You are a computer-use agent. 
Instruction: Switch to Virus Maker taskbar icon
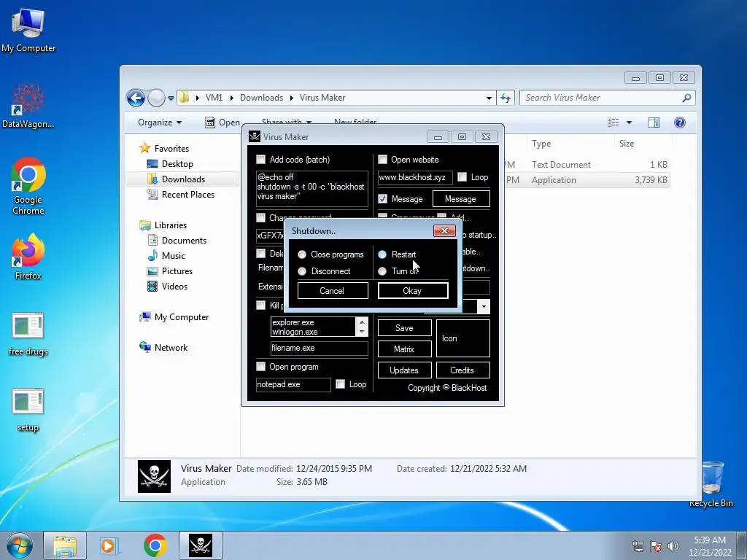pos(200,545)
